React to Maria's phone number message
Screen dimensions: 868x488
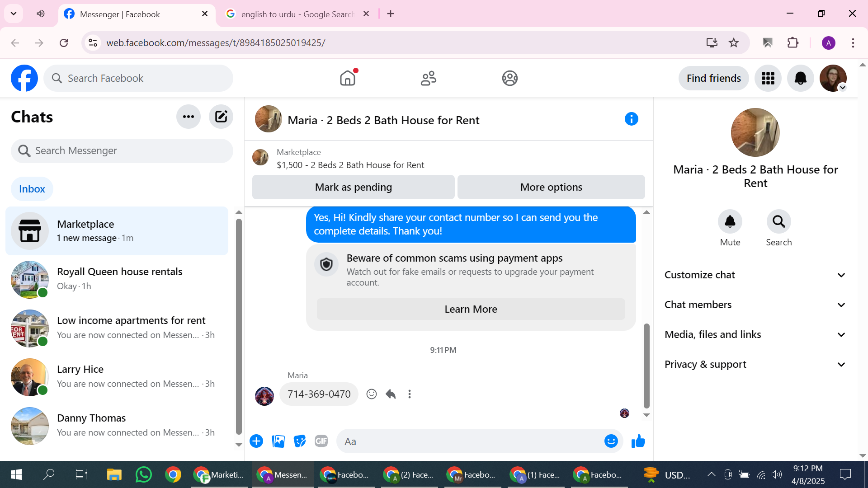point(371,394)
